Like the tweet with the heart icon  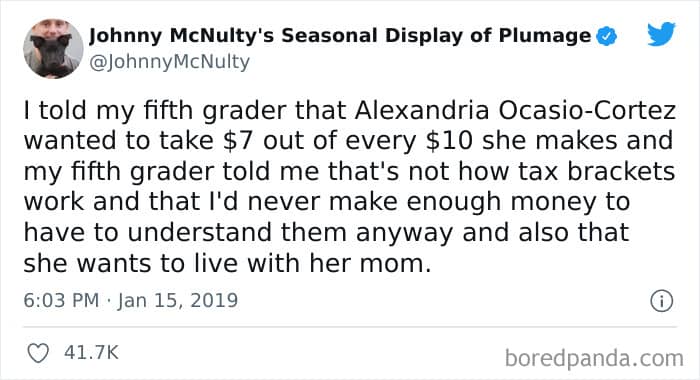tap(38, 353)
